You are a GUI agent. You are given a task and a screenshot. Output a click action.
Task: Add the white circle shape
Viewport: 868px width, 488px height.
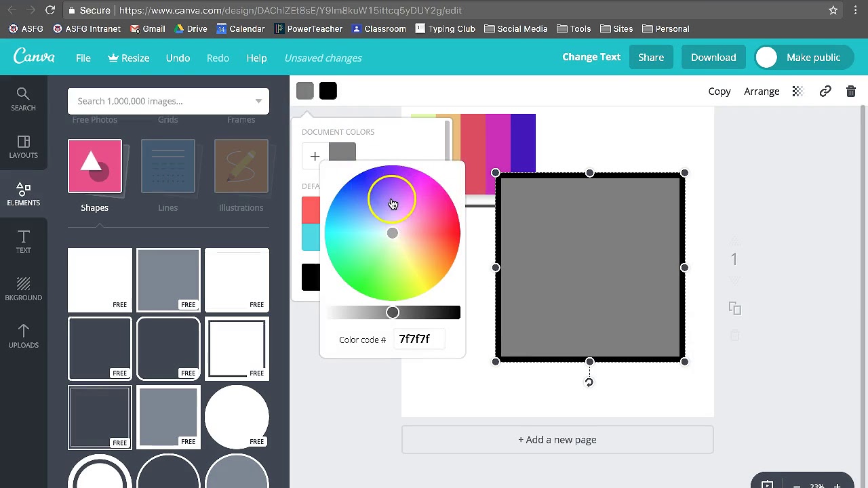(x=237, y=416)
